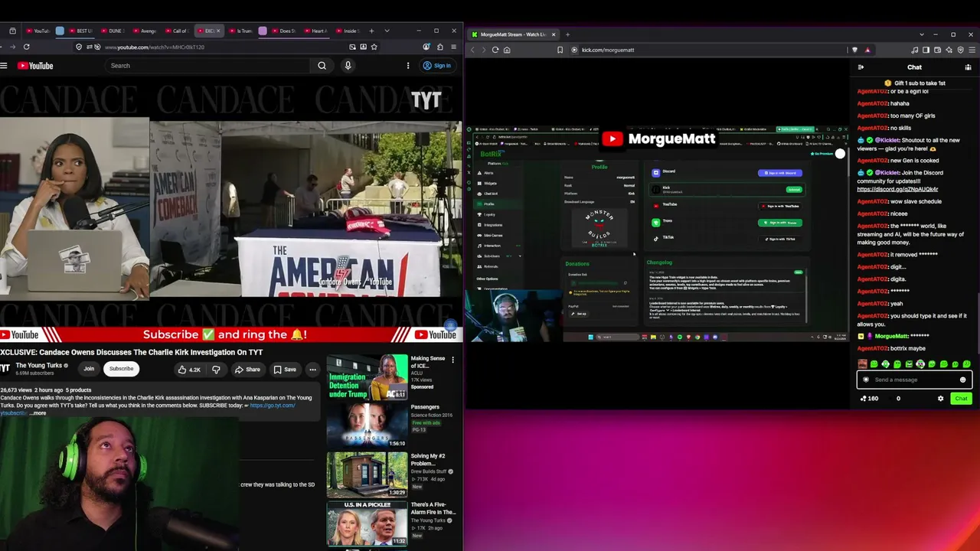The width and height of the screenshot is (980, 551).
Task: Go to YouTube home via the logo
Action: click(35, 66)
